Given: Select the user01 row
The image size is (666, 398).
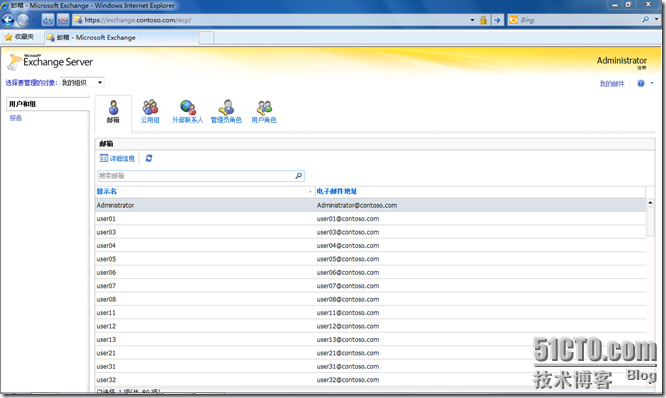Looking at the screenshot, I should 370,219.
